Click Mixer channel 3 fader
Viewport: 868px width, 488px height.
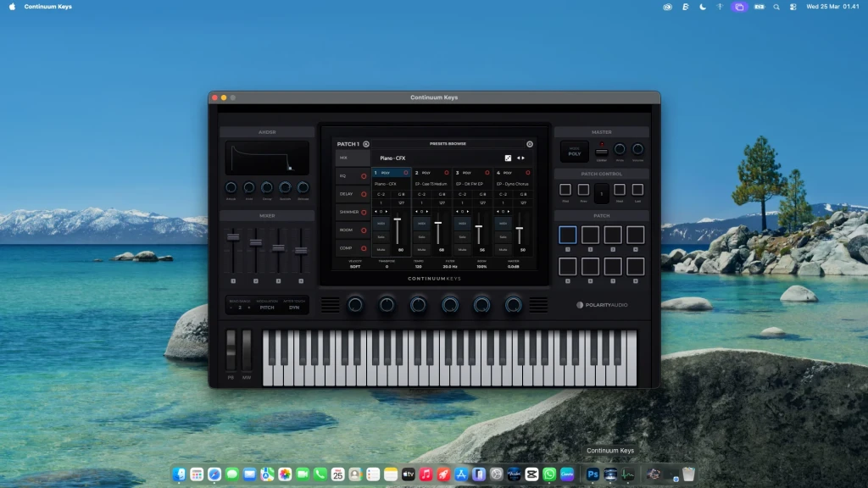click(278, 248)
